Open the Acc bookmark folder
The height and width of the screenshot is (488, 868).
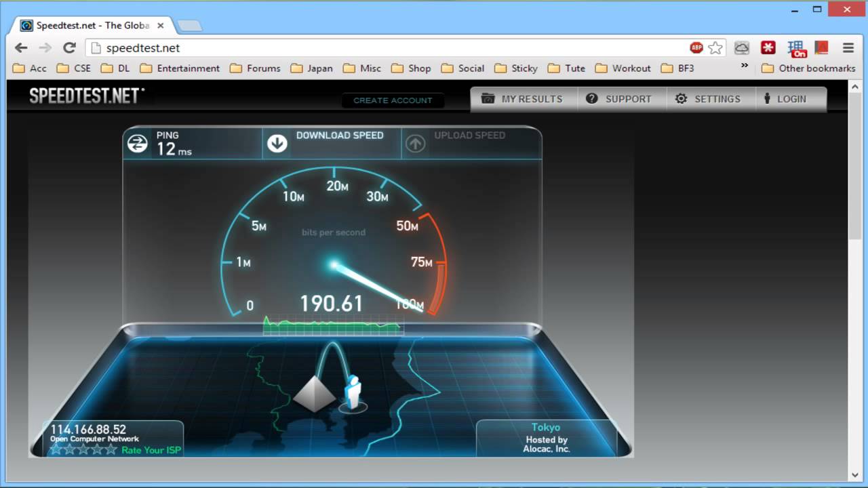coord(30,68)
